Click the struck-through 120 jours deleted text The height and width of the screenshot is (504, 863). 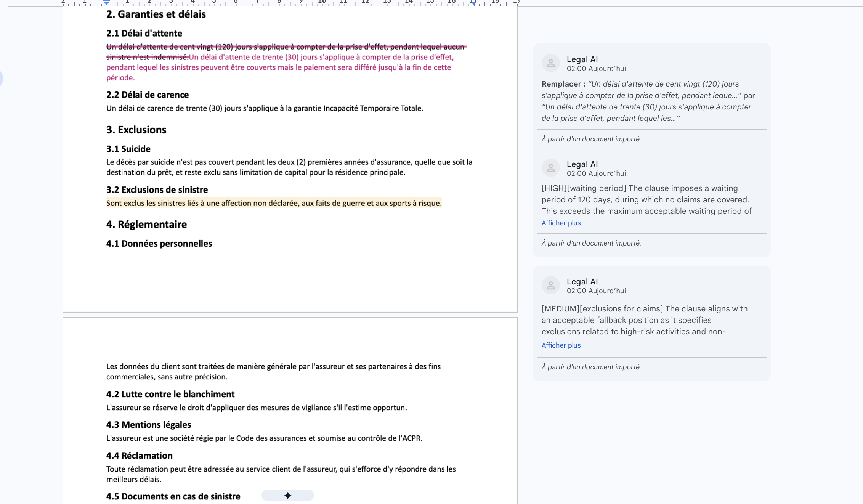[286, 51]
